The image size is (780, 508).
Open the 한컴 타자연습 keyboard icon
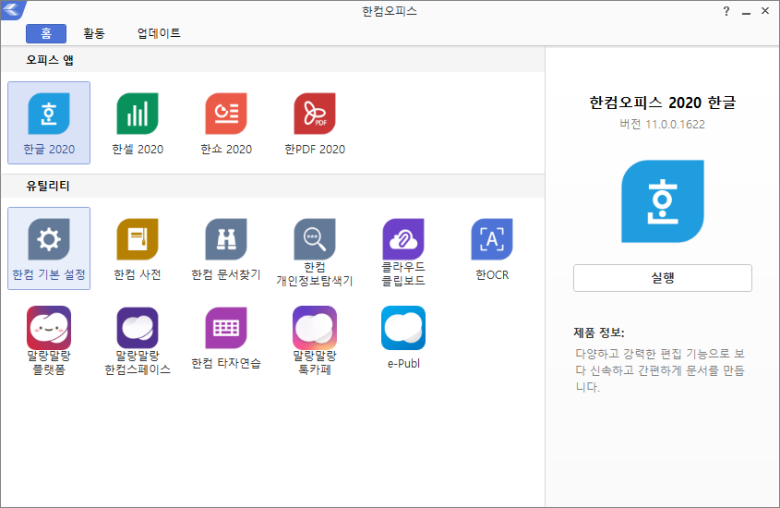tap(226, 327)
